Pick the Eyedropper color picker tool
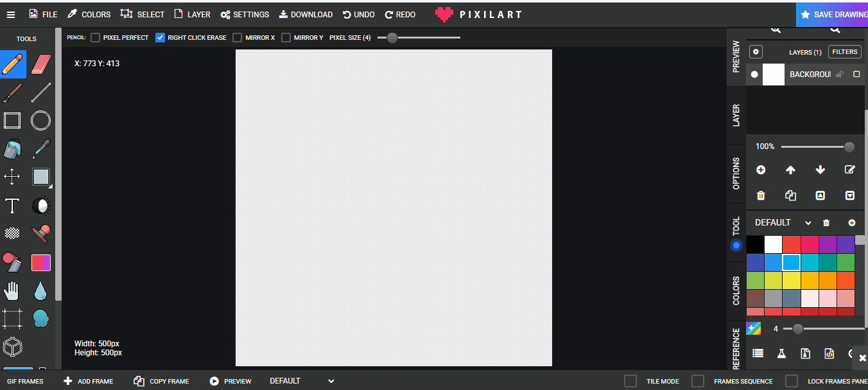The height and width of the screenshot is (390, 868). (40, 149)
